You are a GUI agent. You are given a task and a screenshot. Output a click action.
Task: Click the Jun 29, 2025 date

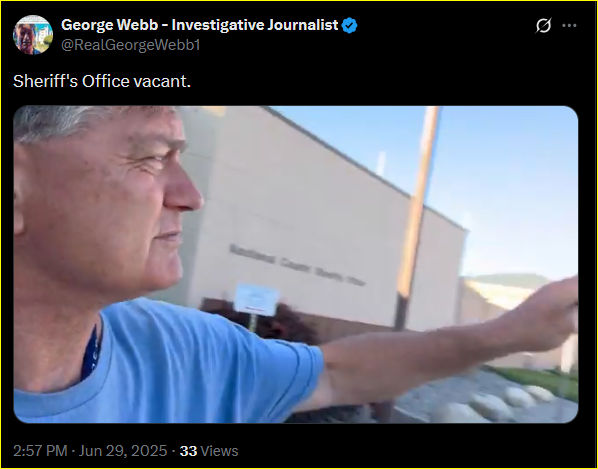(x=123, y=451)
